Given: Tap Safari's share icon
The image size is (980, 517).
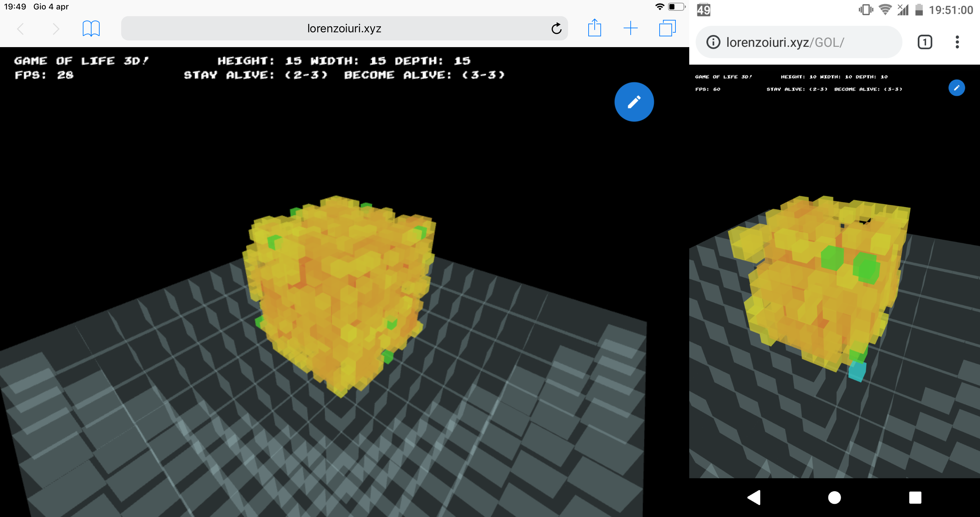Looking at the screenshot, I should pos(594,28).
